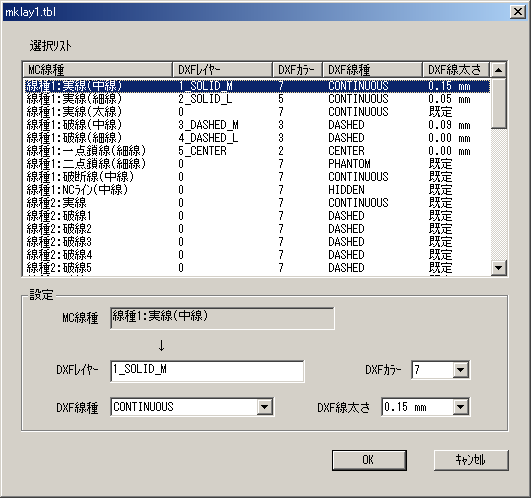Viewport: 531px width, 498px height.
Task: Click the list scroll up arrow
Action: tap(498, 70)
